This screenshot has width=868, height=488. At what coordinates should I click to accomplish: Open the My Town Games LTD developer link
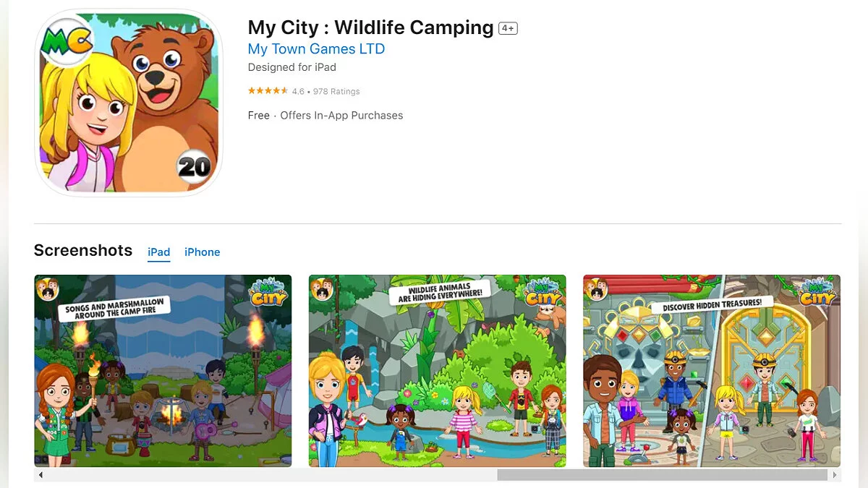point(316,49)
